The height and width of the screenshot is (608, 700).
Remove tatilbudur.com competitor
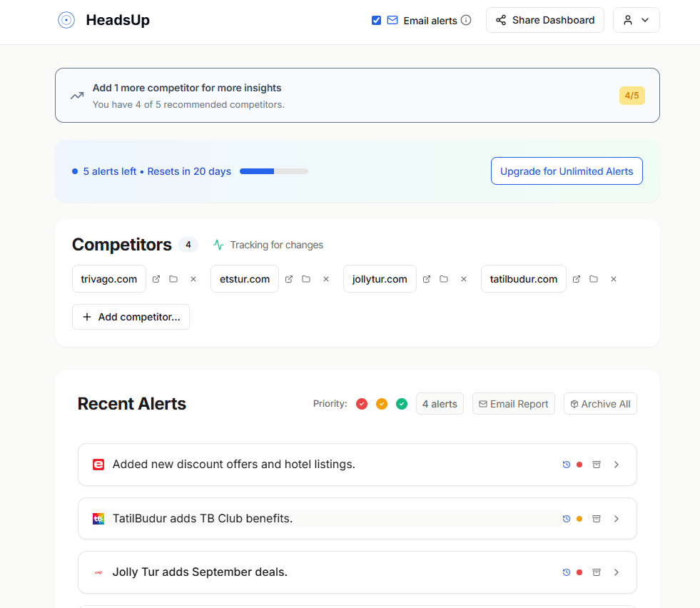614,279
